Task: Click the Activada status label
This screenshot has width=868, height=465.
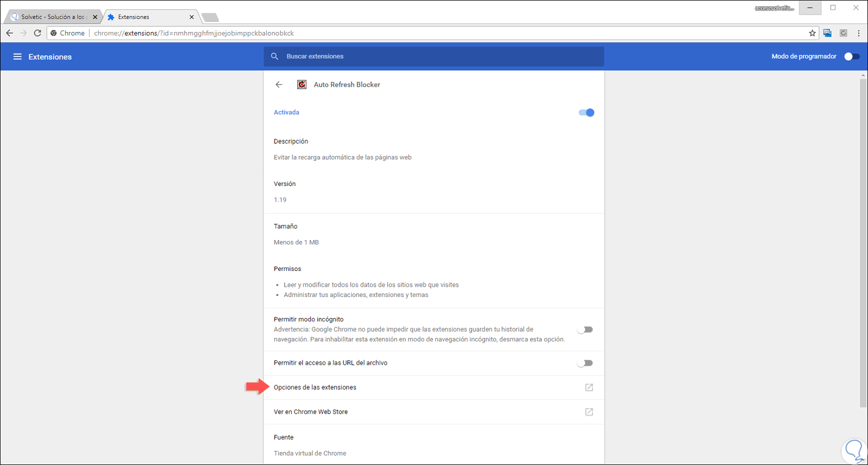Action: (286, 113)
